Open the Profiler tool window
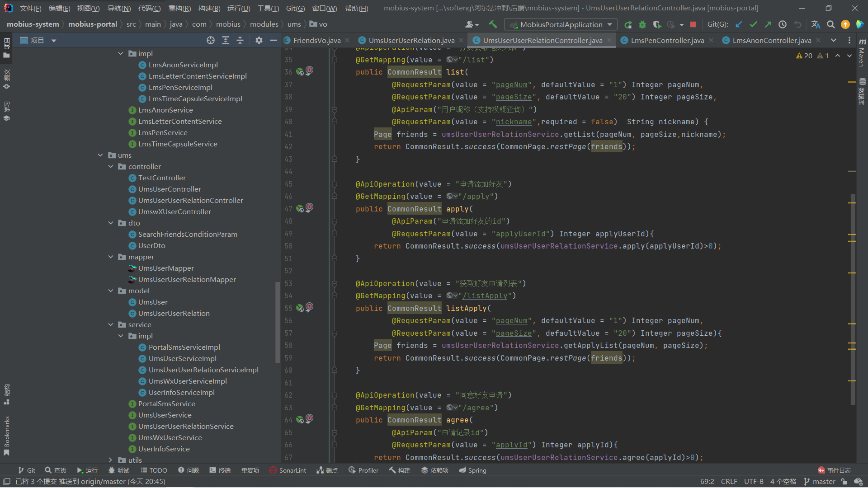 point(363,470)
